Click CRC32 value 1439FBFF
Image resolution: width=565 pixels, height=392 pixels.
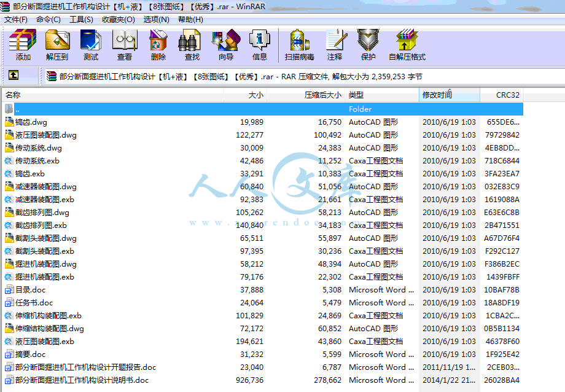coord(503,277)
